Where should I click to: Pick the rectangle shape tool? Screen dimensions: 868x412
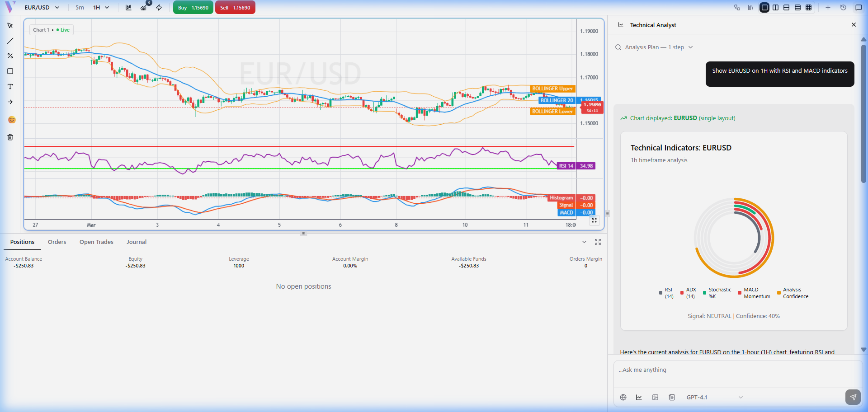pos(10,71)
